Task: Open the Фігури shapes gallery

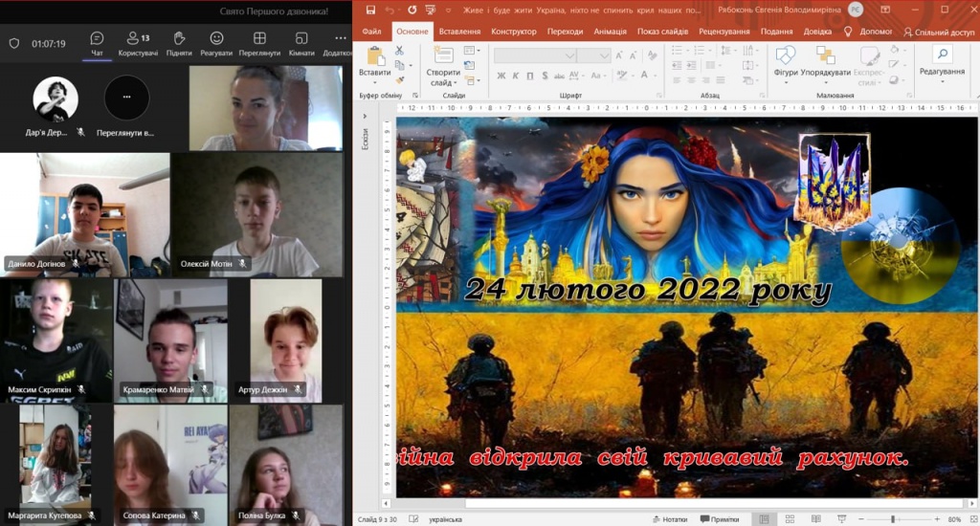Action: click(x=786, y=63)
